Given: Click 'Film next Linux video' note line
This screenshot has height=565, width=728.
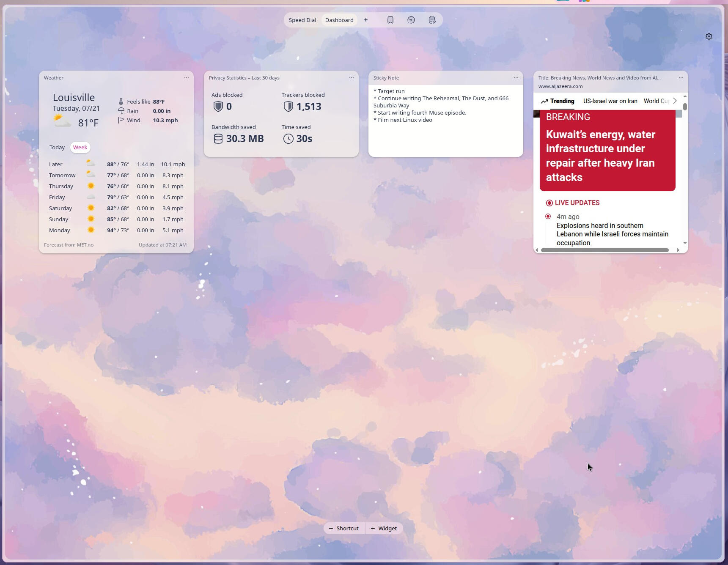Looking at the screenshot, I should [x=403, y=120].
